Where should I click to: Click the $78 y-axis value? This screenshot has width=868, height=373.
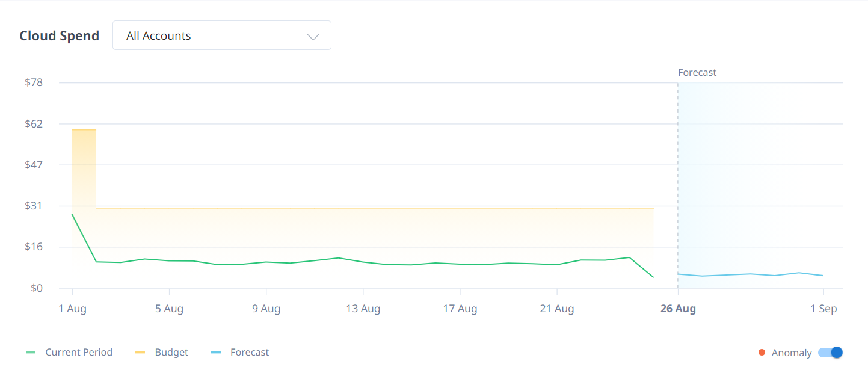click(x=34, y=82)
